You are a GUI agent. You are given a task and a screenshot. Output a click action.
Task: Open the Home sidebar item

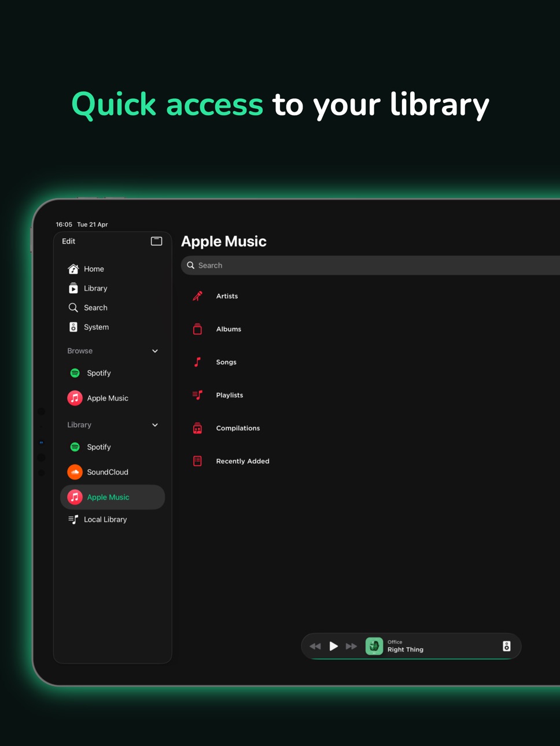[x=112, y=269]
